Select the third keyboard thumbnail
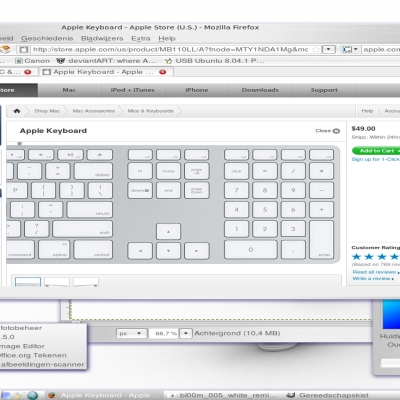Image resolution: width=400 pixels, height=400 pixels. pyautogui.click(x=86, y=282)
